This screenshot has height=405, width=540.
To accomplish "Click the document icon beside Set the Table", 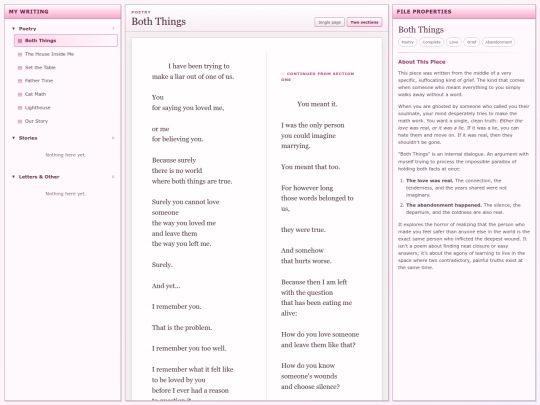I will (20, 68).
